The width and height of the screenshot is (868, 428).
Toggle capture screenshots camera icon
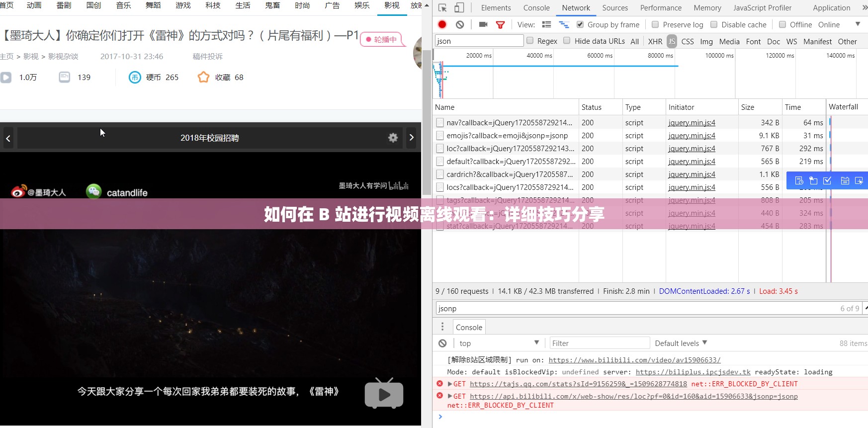(x=483, y=24)
